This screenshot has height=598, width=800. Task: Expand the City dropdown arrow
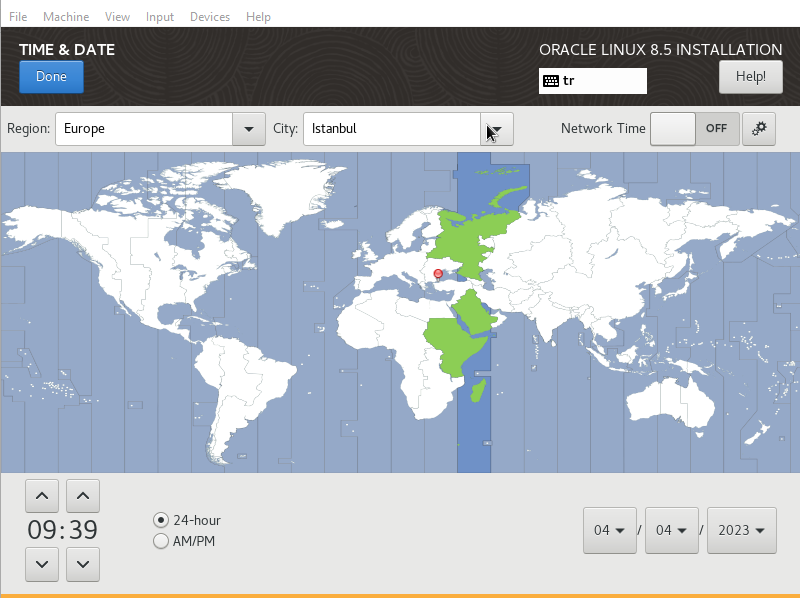pyautogui.click(x=496, y=129)
